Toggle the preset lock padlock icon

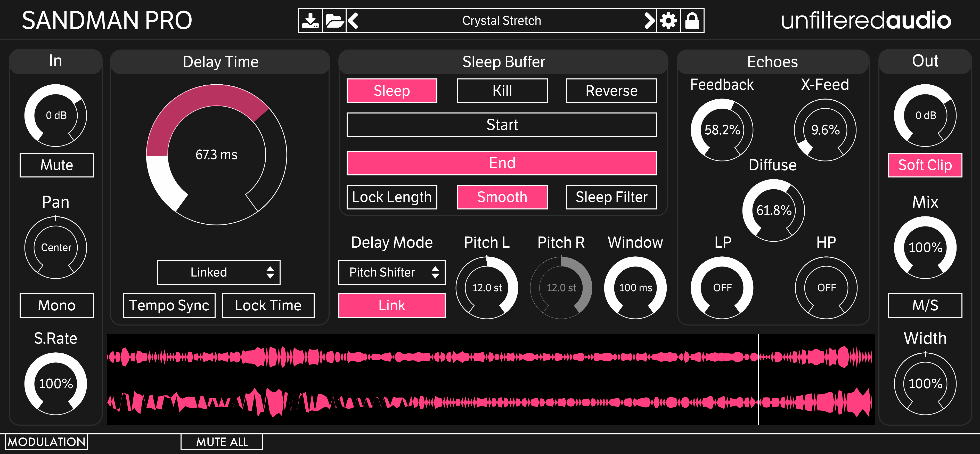tap(692, 21)
